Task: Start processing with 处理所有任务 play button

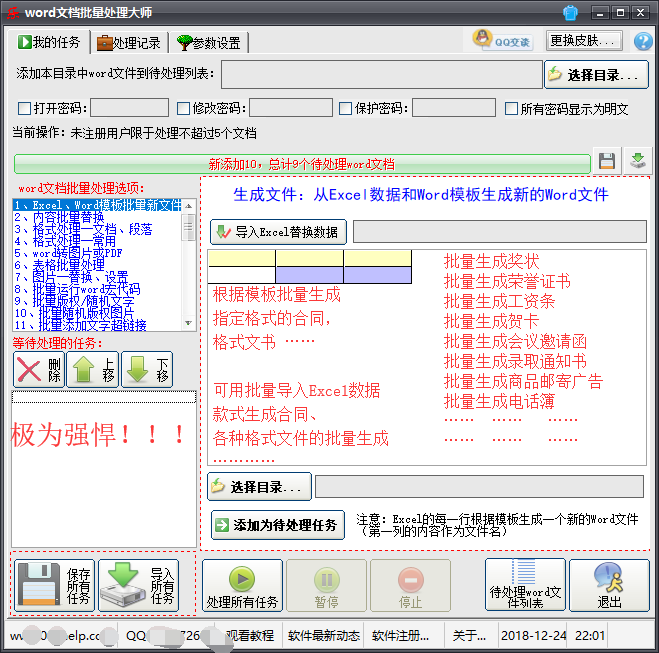Action: tap(243, 586)
